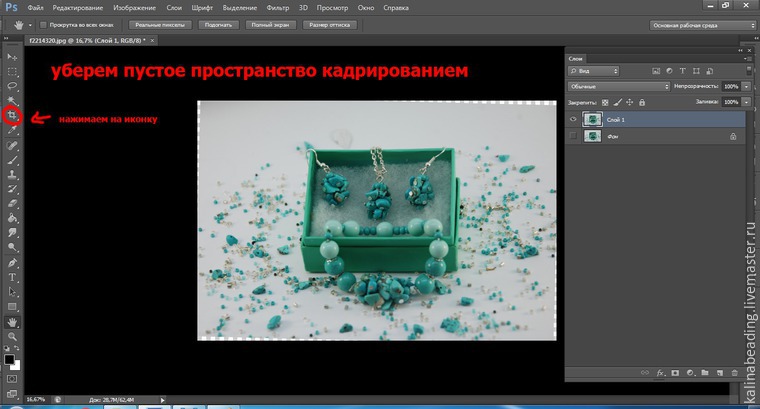Show the Фон layer via its visibility box

pyautogui.click(x=573, y=136)
